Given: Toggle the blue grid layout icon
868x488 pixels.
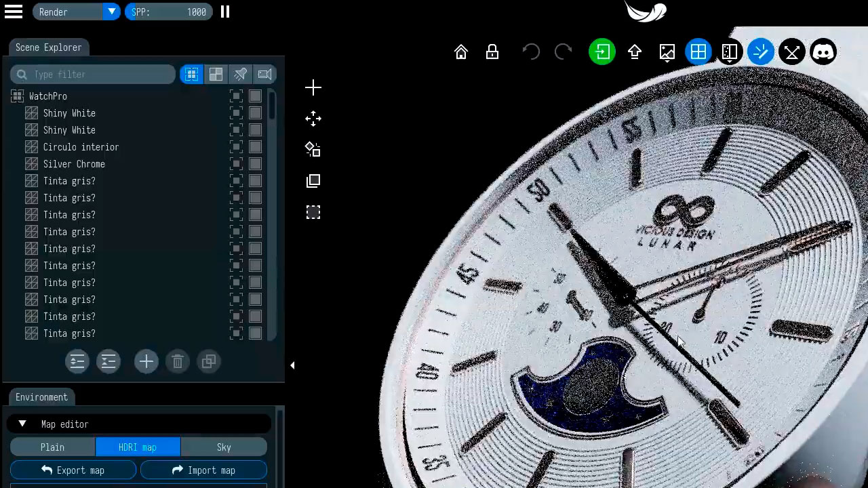Looking at the screenshot, I should coord(698,52).
